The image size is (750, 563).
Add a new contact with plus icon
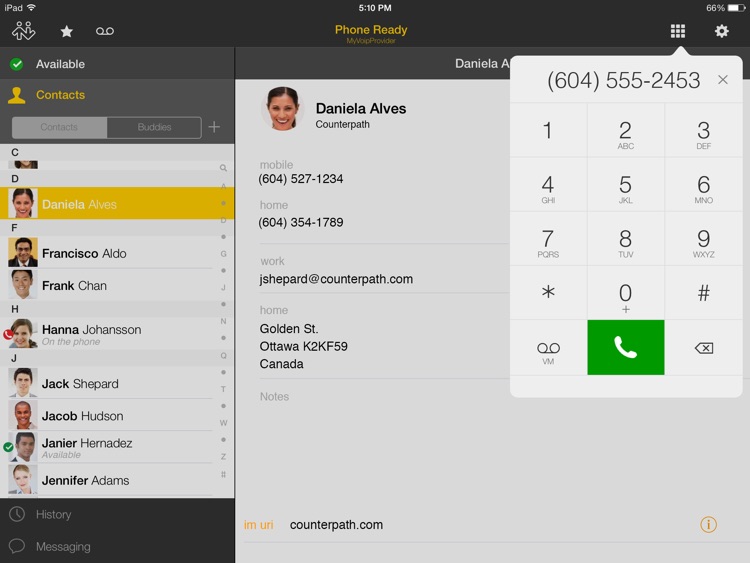pos(214,127)
